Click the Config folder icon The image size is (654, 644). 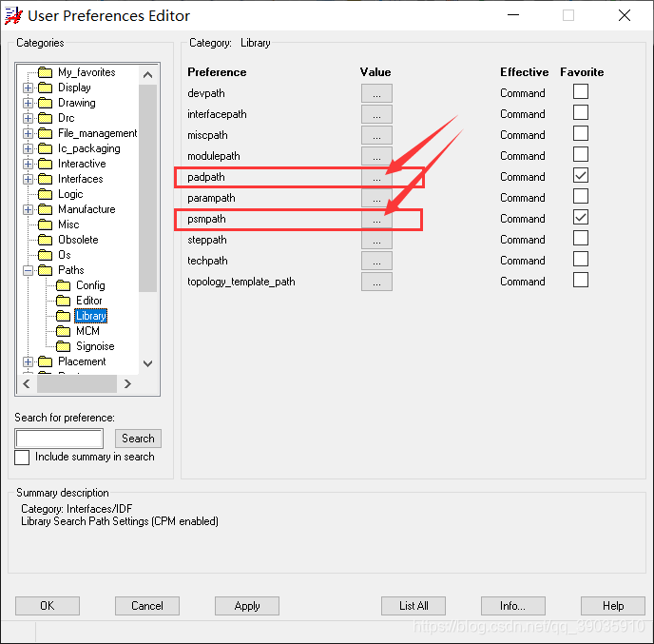(64, 285)
